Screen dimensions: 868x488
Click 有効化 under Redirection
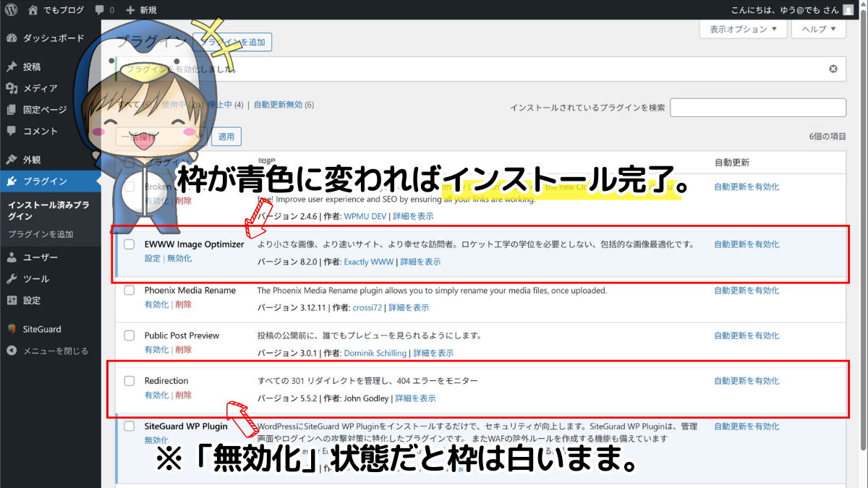[x=156, y=395]
